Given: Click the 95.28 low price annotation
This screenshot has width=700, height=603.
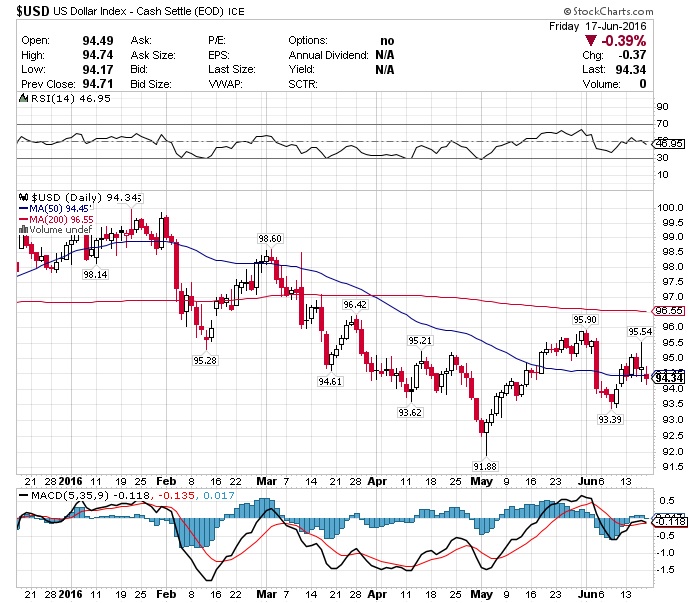Looking at the screenshot, I should (205, 360).
